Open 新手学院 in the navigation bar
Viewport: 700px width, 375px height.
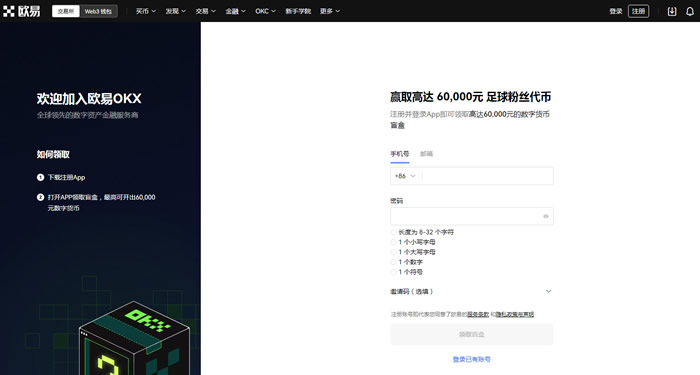(298, 11)
